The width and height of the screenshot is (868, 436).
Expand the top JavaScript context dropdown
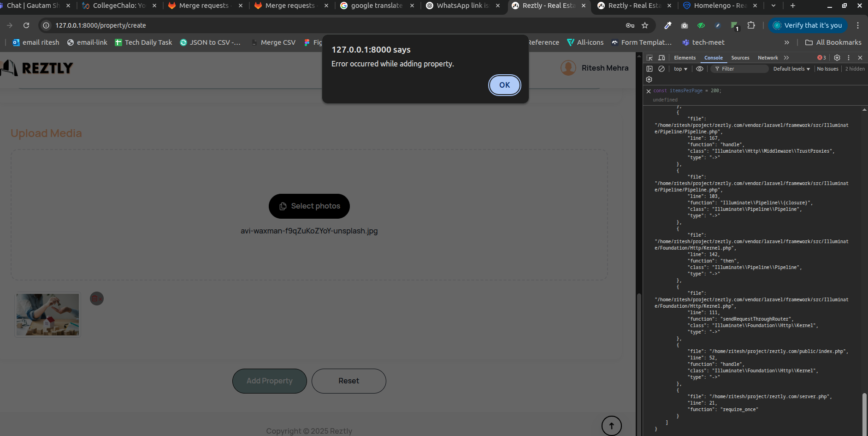tap(680, 69)
